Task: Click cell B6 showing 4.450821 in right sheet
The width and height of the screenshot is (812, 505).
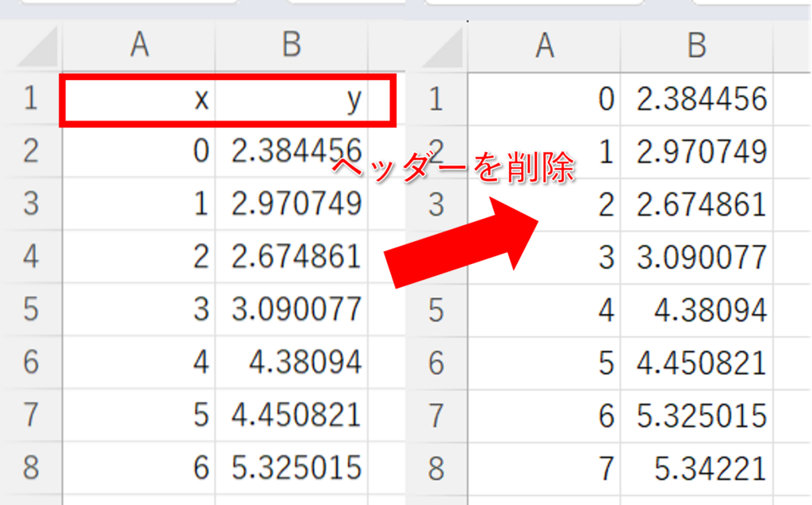Action: [696, 363]
